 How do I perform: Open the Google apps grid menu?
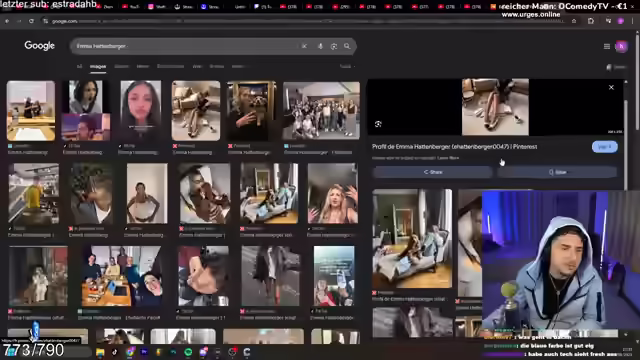coord(607,47)
